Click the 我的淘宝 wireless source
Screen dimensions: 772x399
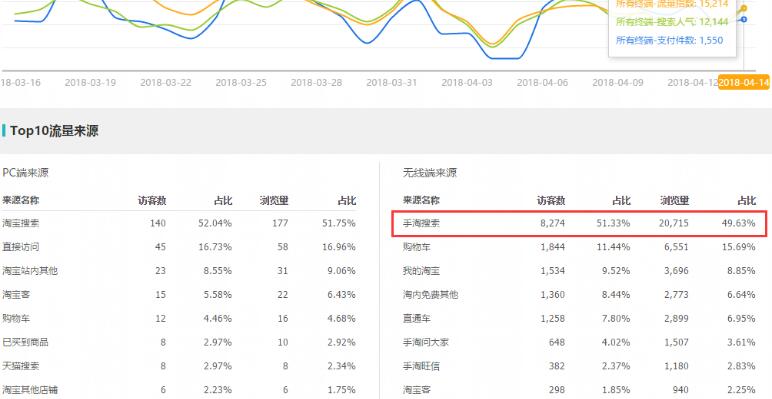(421, 271)
